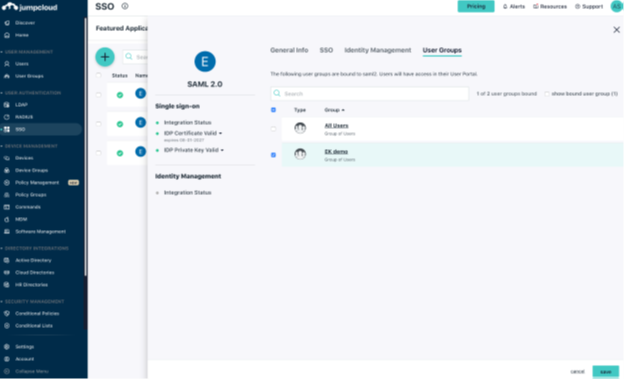This screenshot has width=624, height=380.
Task: Switch to the Identity Management tab
Action: point(378,50)
